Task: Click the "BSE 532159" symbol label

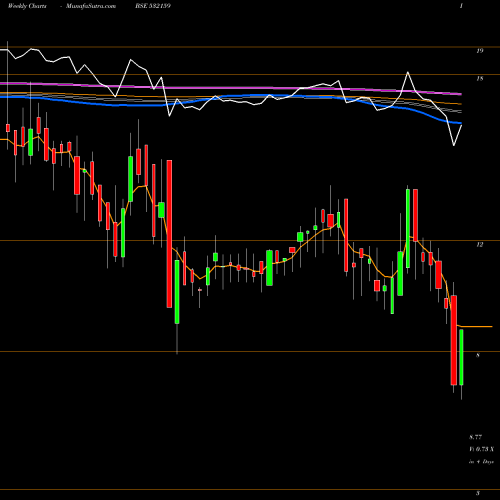Action: [x=153, y=6]
